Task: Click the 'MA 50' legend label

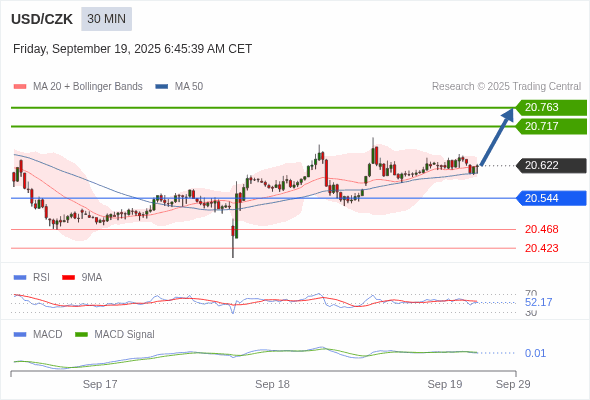Action: 189,87
